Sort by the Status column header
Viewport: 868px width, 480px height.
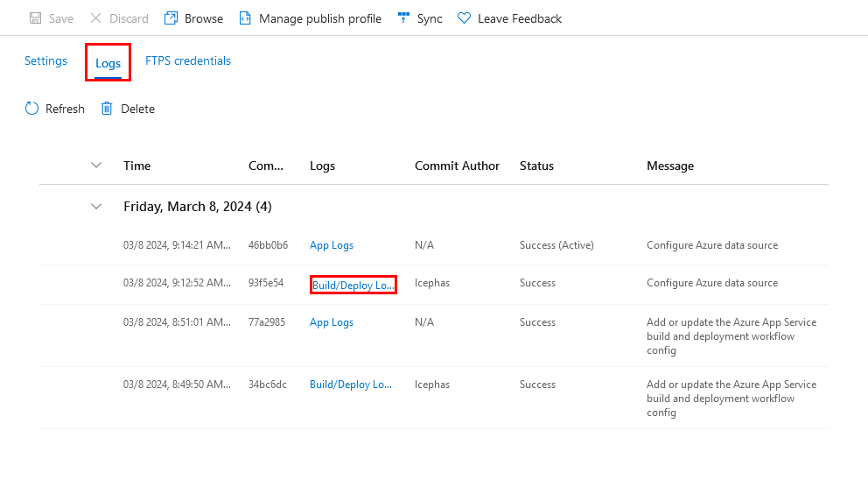536,166
